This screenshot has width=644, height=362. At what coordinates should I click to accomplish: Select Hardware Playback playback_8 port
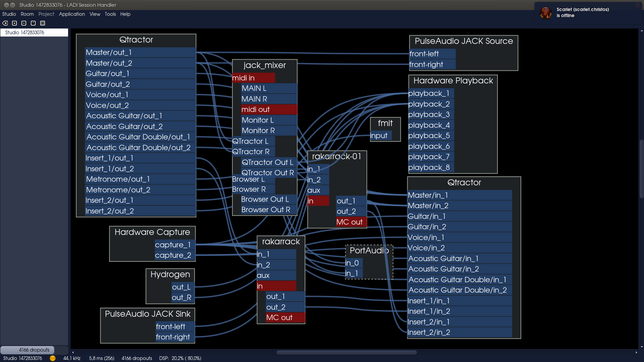coord(431,167)
